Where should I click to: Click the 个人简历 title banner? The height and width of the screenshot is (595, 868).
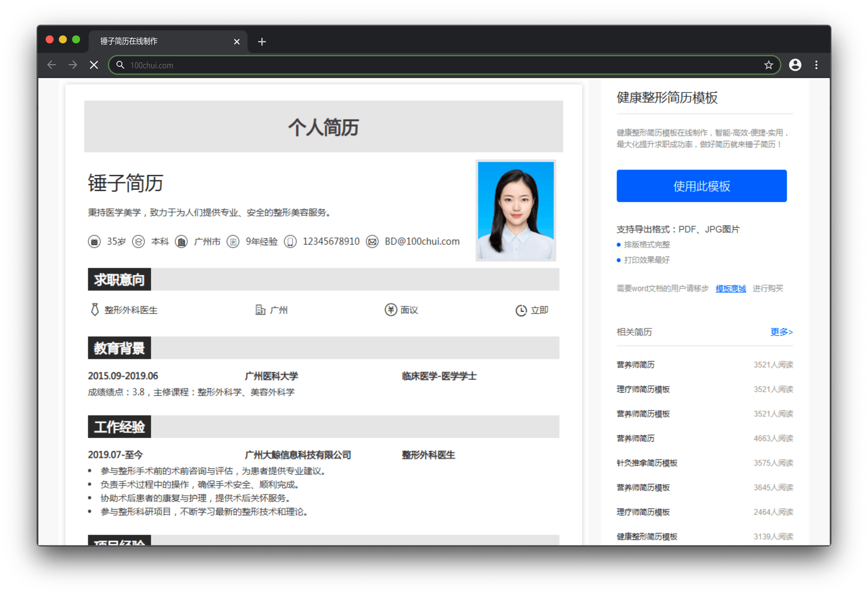tap(324, 127)
